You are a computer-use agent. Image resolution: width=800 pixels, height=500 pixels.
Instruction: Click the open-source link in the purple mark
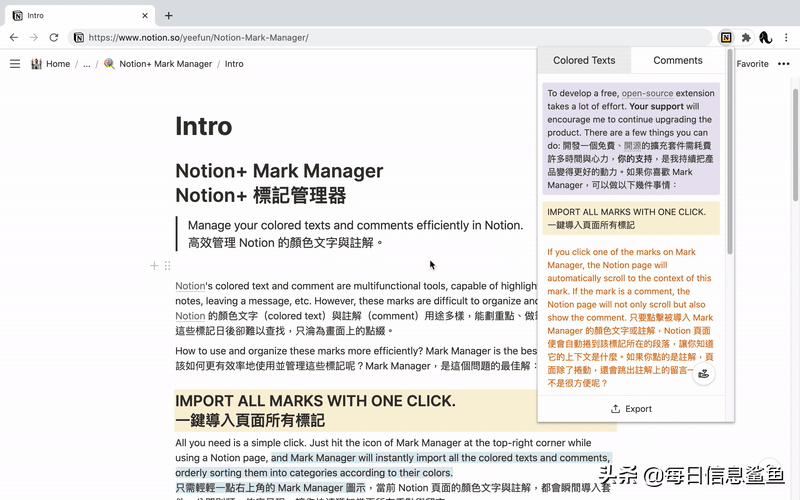(x=647, y=93)
